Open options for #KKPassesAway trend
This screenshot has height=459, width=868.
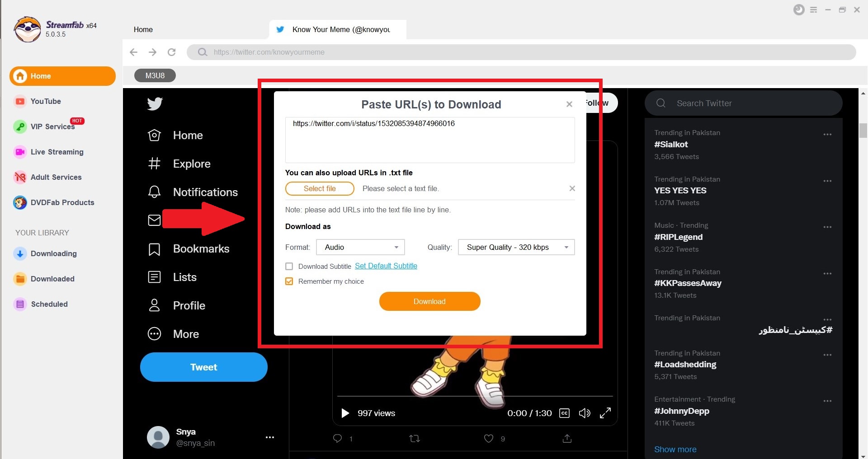click(827, 274)
